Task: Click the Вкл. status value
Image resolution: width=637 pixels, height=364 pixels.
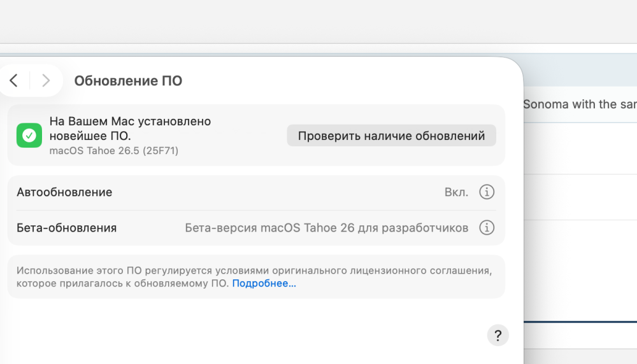Action: point(456,192)
